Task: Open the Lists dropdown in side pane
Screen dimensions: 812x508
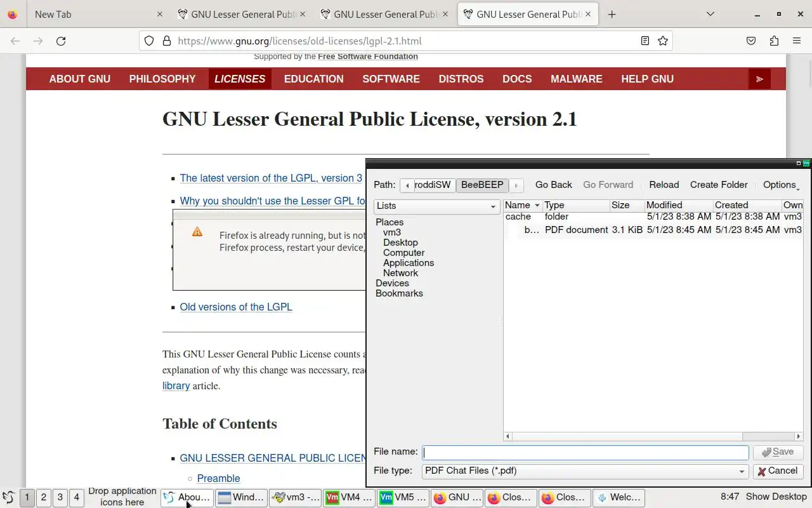Action: (436, 206)
